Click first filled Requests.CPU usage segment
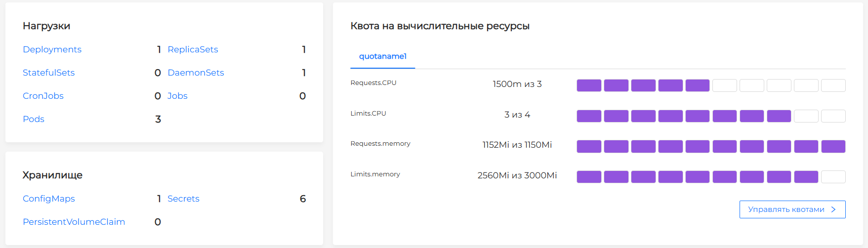This screenshot has height=248, width=868. [x=589, y=85]
